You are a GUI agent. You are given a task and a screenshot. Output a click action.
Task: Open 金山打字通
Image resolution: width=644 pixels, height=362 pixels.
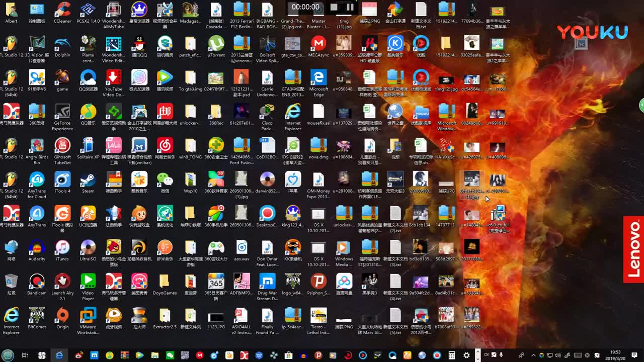pyautogui.click(x=395, y=14)
